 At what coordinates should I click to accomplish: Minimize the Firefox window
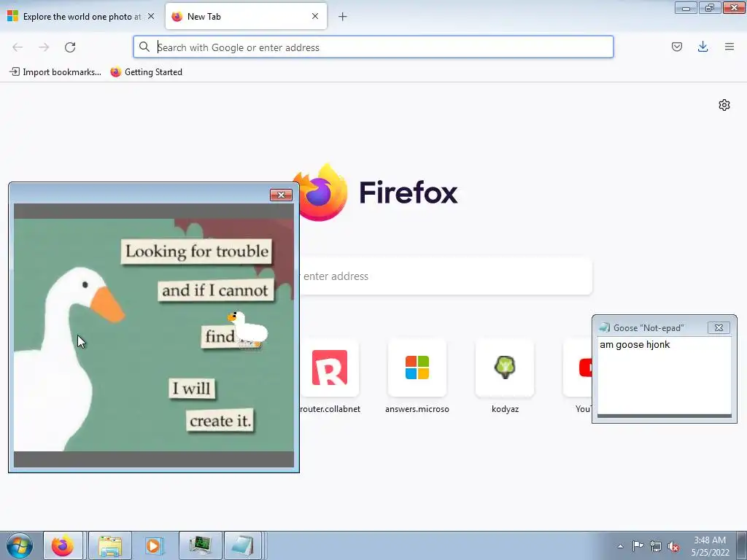(x=686, y=7)
